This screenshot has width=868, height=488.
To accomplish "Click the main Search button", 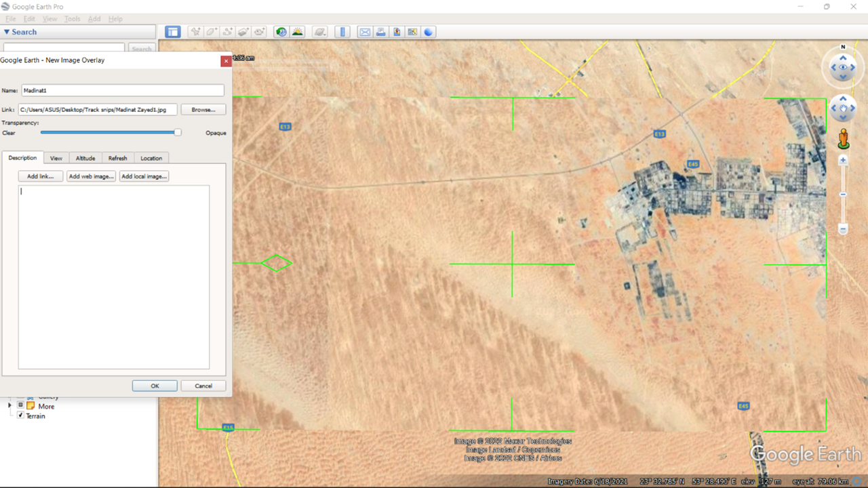I will 141,49.
